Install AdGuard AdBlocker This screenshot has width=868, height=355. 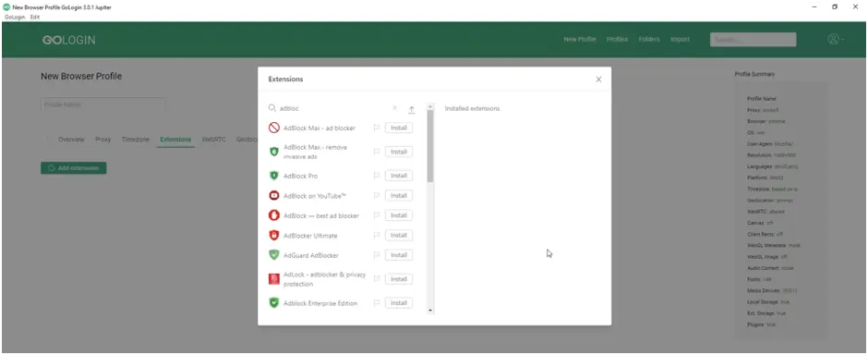tap(399, 255)
